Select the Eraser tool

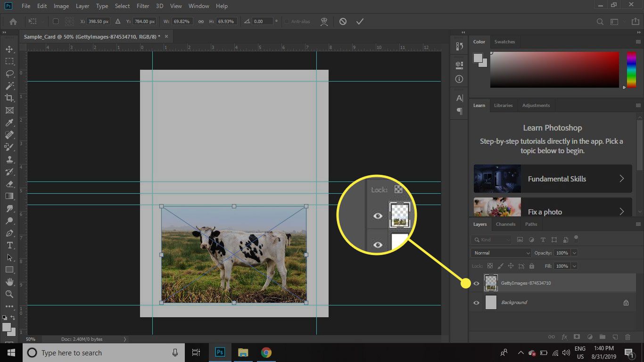point(9,184)
